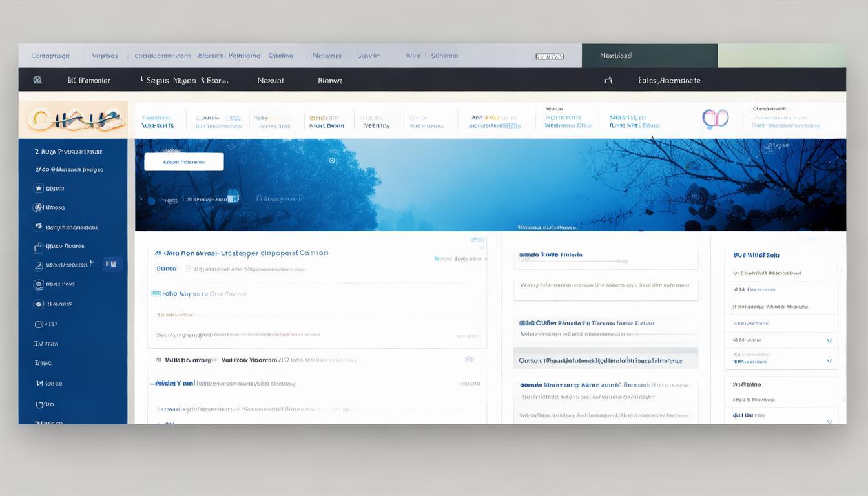This screenshot has width=868, height=496.
Task: Open the 'Nexual' menu in dark navbar
Action: click(x=271, y=81)
